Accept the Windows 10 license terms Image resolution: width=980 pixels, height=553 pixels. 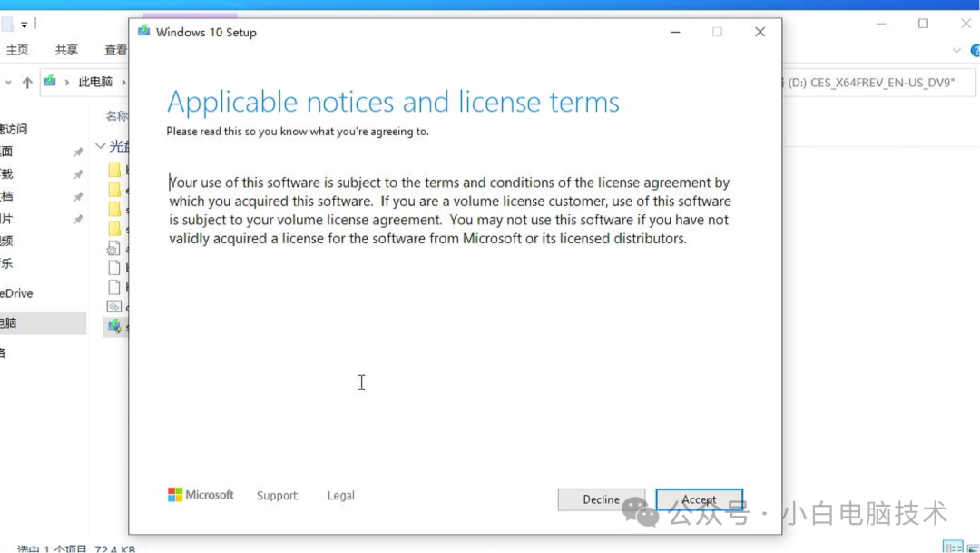click(699, 499)
